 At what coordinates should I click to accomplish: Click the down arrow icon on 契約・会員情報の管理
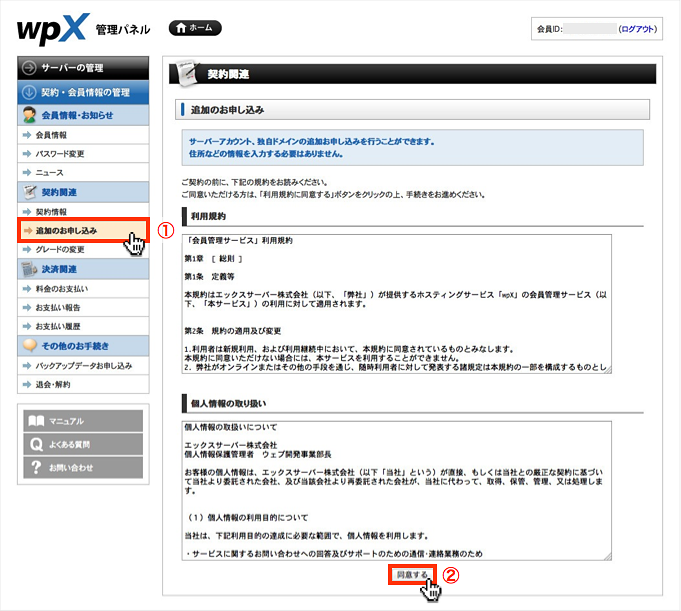(29, 92)
